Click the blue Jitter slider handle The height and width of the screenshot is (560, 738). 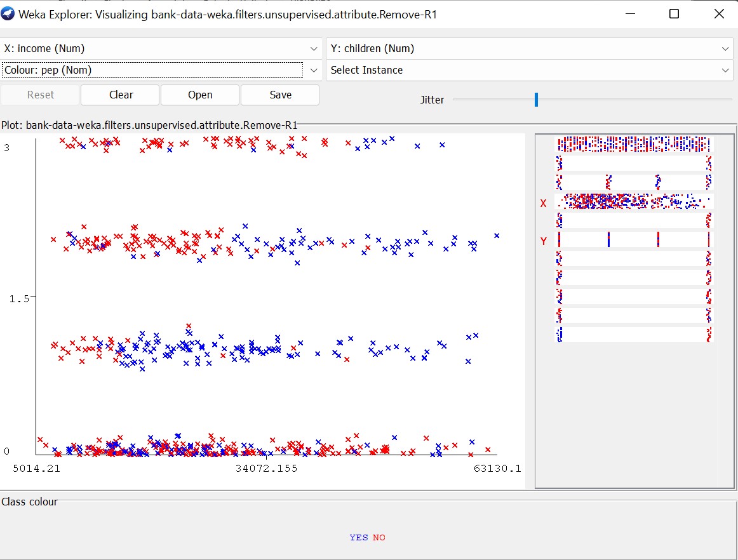(x=536, y=100)
